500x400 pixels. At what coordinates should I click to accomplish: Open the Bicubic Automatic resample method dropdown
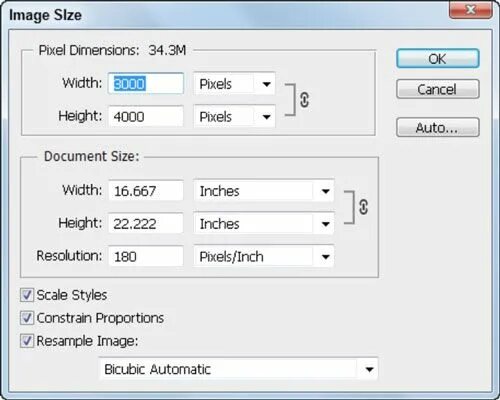click(x=238, y=369)
